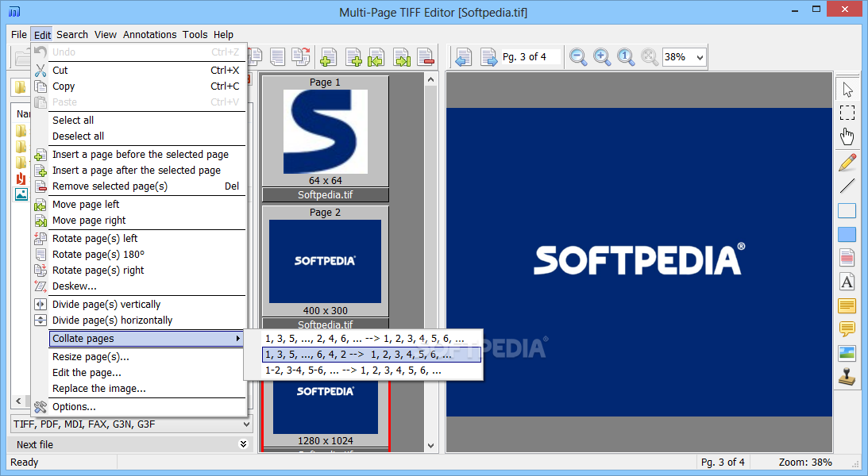The width and height of the screenshot is (868, 476).
Task: Close the open Edit menu
Action: point(42,34)
